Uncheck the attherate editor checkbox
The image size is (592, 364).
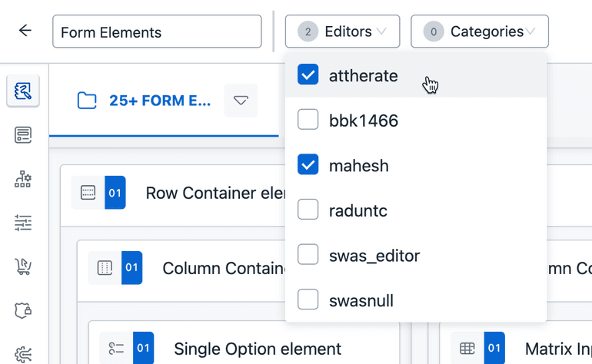pyautogui.click(x=308, y=74)
